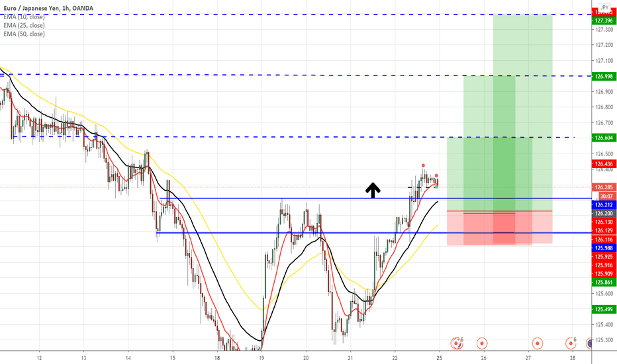
Task: Click date 28 on the time axis
Action: click(573, 358)
